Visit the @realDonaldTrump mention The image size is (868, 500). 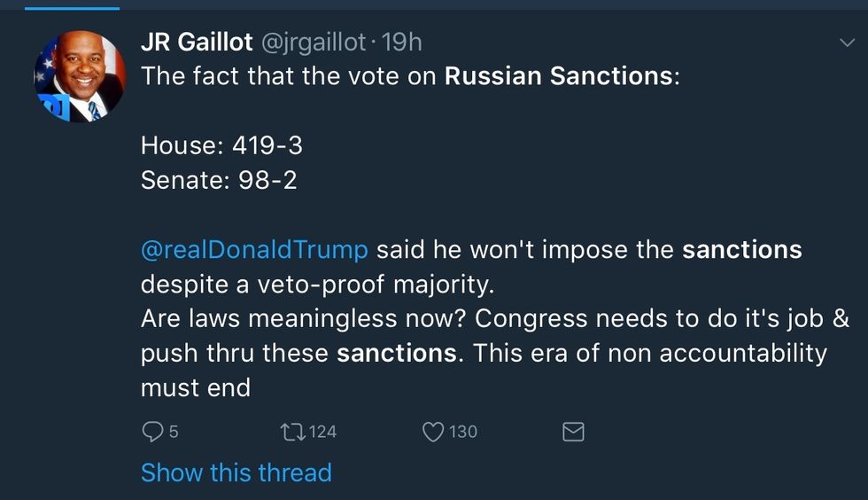point(254,249)
